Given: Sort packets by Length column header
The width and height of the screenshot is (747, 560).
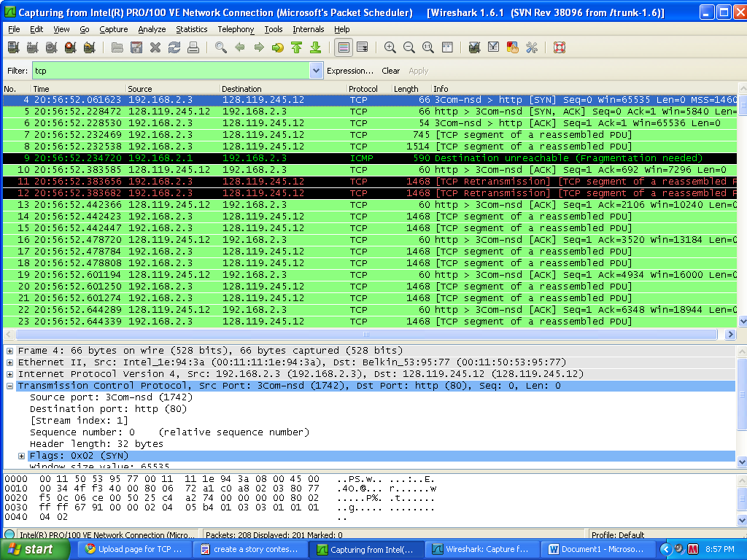Looking at the screenshot, I should (411, 89).
